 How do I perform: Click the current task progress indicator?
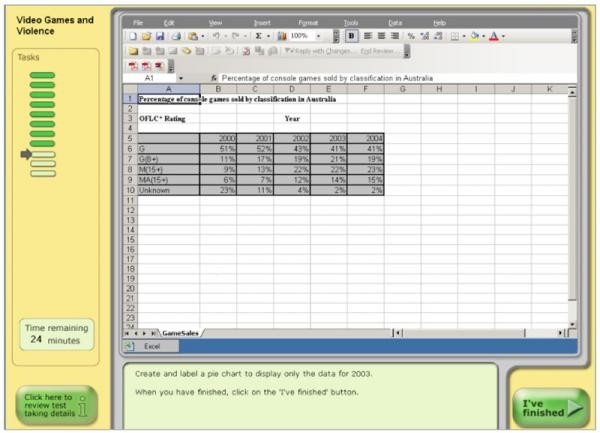[43, 155]
